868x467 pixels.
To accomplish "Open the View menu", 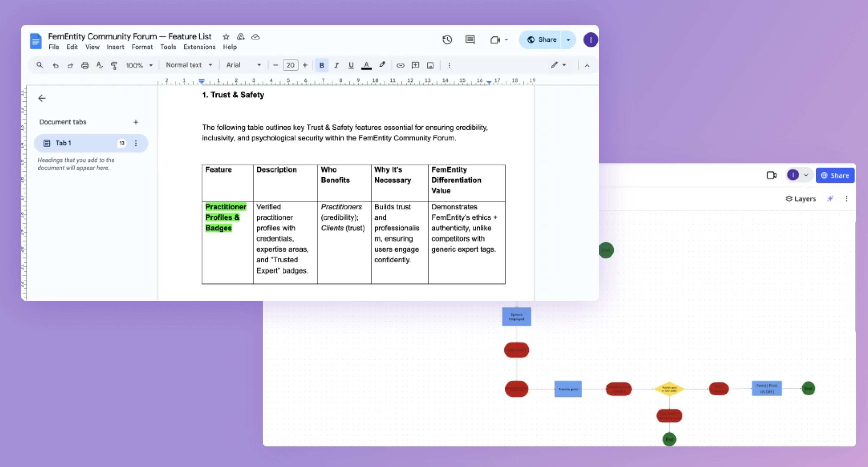I will pos(92,47).
